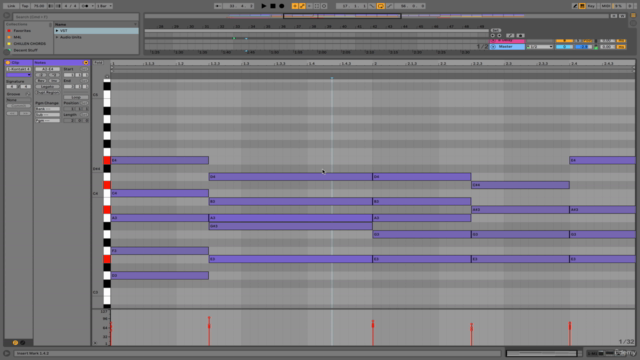Select Decent Stuff collection
This screenshot has width=640, height=360.
pyautogui.click(x=25, y=50)
